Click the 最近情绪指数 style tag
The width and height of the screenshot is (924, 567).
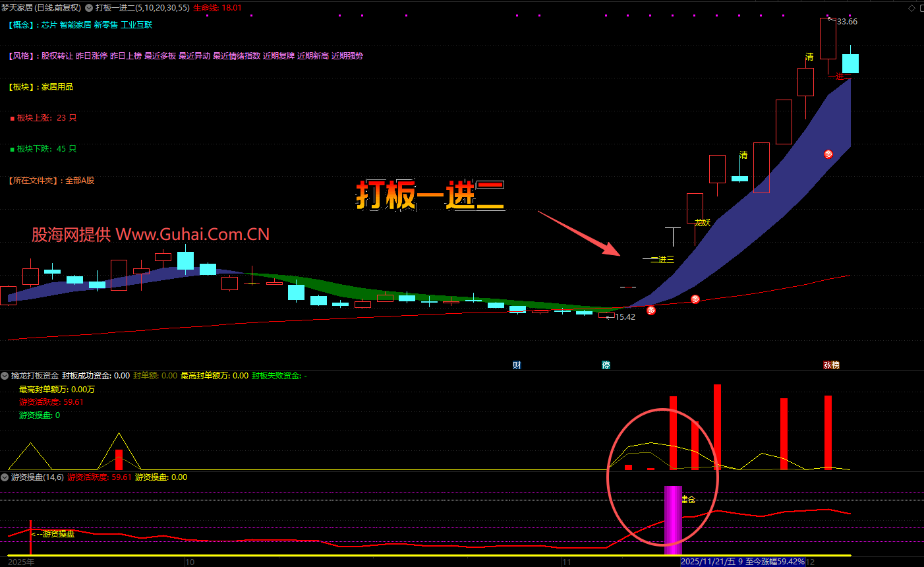click(237, 56)
